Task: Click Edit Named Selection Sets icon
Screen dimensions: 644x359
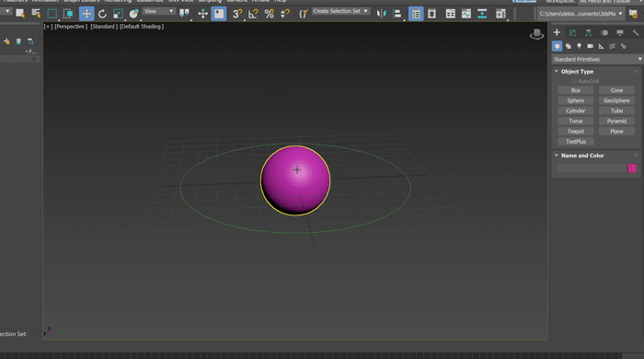Action: (303, 14)
